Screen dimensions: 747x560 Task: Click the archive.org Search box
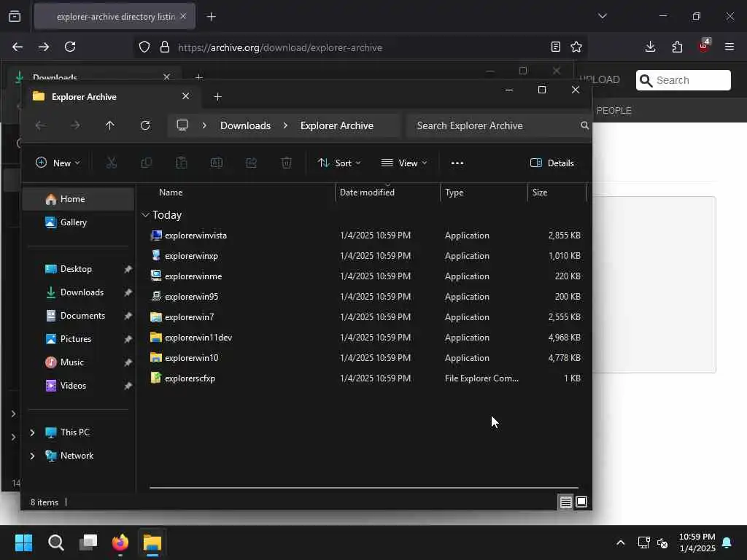(x=683, y=80)
